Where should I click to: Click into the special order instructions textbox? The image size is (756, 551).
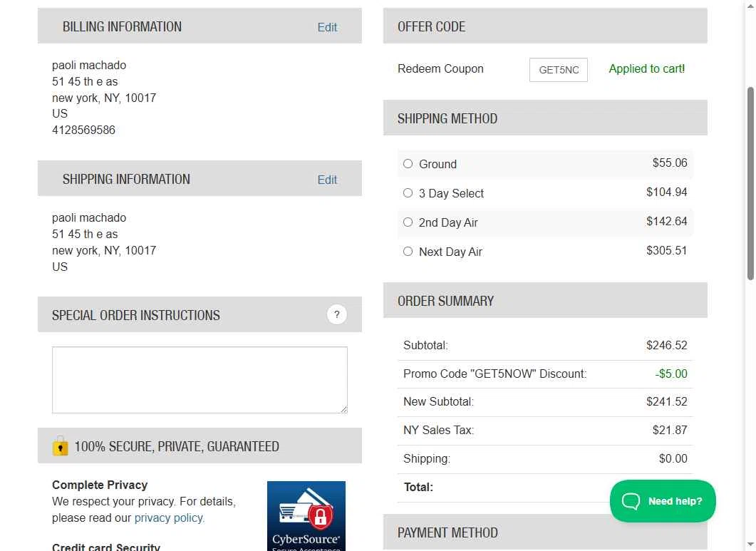tap(200, 380)
